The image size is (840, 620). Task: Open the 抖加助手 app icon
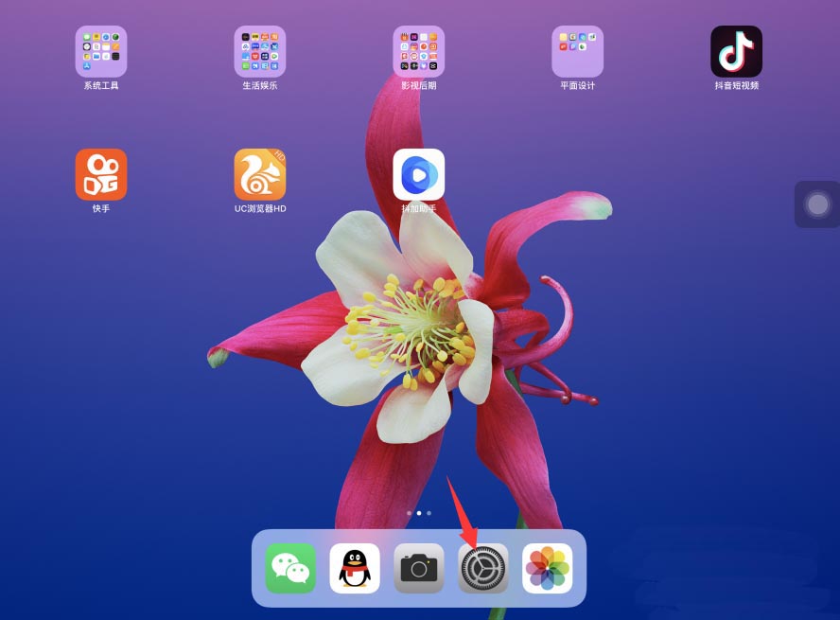click(x=419, y=174)
